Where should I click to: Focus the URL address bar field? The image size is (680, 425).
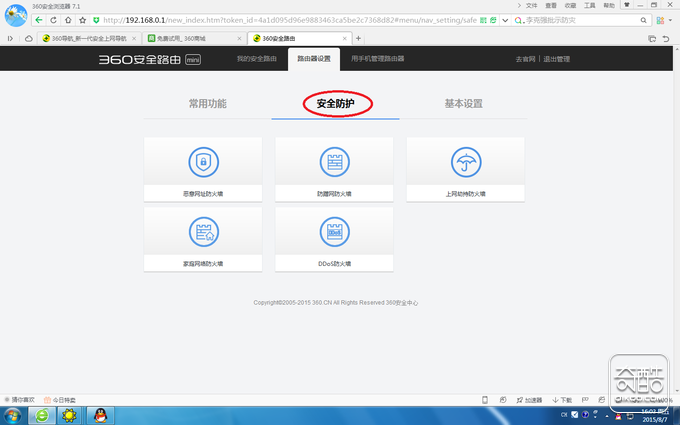pos(290,20)
